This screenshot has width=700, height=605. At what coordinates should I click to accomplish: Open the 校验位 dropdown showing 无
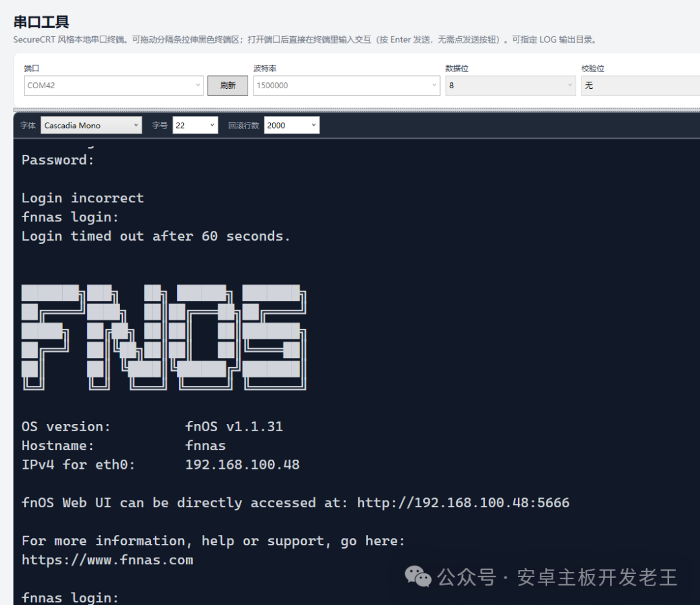point(640,86)
